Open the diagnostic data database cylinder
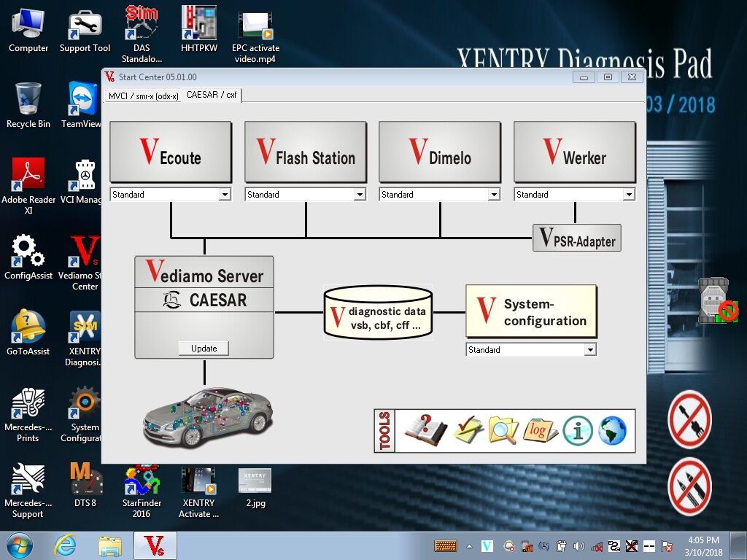Screen dimensions: 747x560 coord(378,312)
